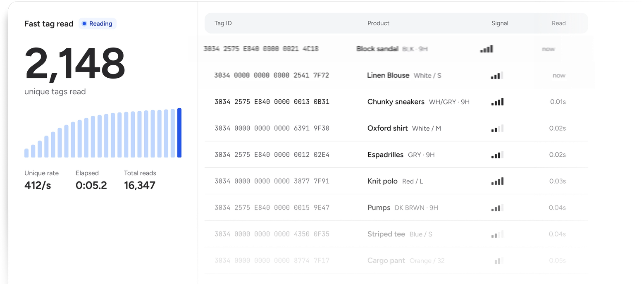Click the Orange / 32 variant text
Image resolution: width=644 pixels, height=284 pixels.
(x=427, y=260)
